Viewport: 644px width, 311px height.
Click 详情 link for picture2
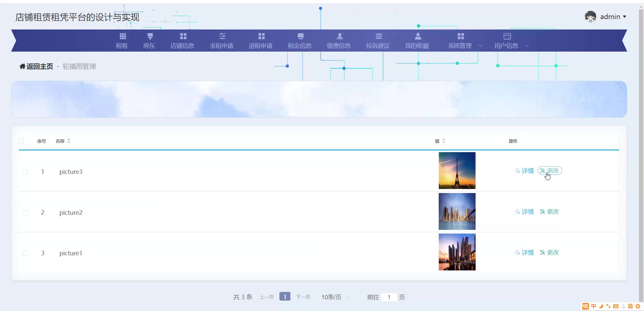coord(524,212)
